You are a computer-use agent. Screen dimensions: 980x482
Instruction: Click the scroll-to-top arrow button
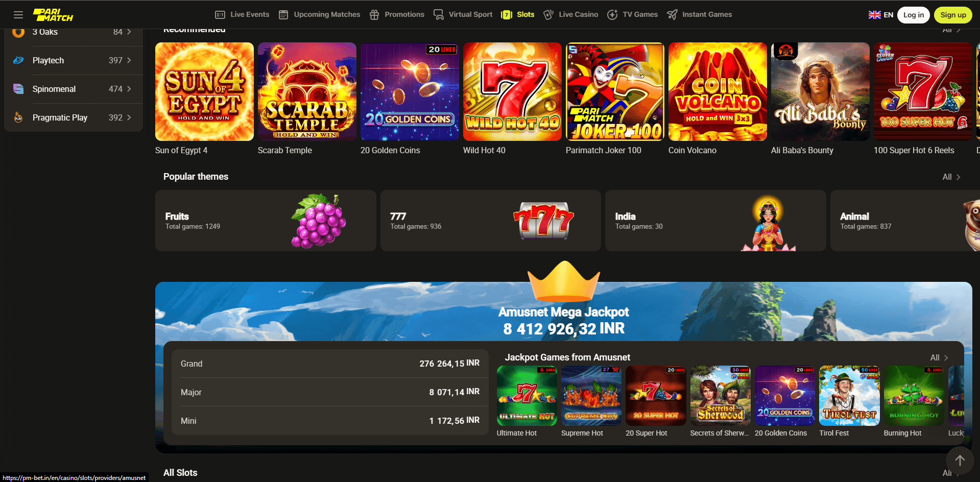click(960, 461)
